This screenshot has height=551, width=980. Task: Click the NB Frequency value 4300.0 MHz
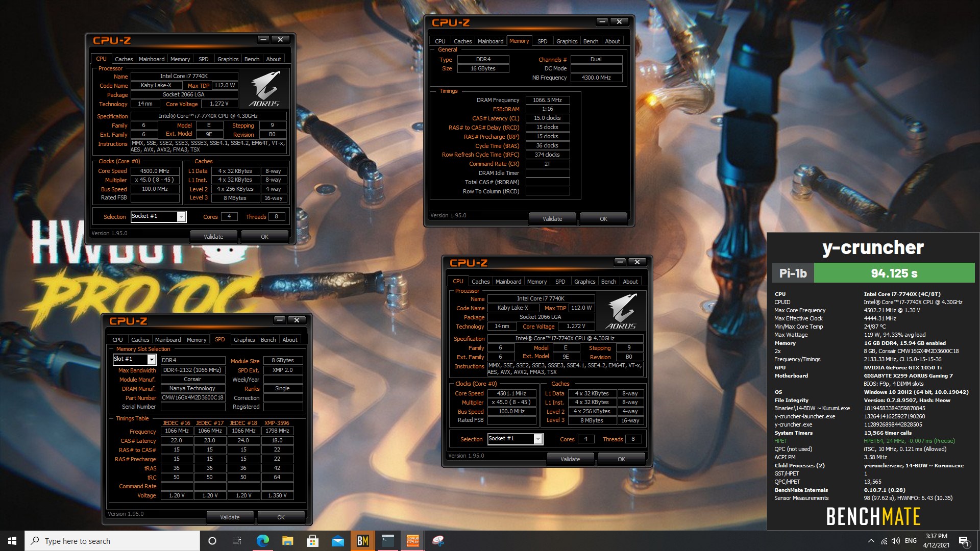[596, 78]
